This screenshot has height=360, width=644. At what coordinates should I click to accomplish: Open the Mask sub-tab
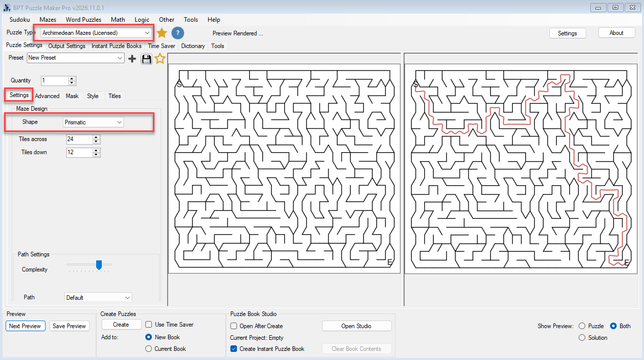click(x=72, y=96)
